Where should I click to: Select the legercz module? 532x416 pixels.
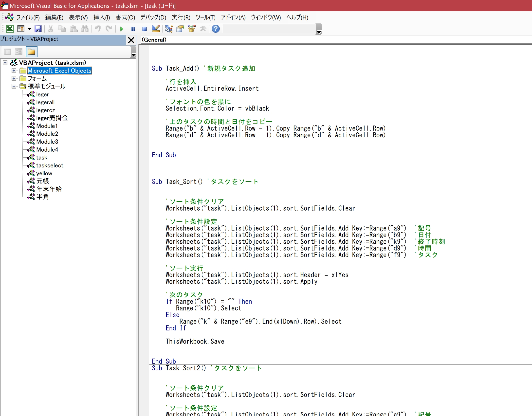point(46,110)
